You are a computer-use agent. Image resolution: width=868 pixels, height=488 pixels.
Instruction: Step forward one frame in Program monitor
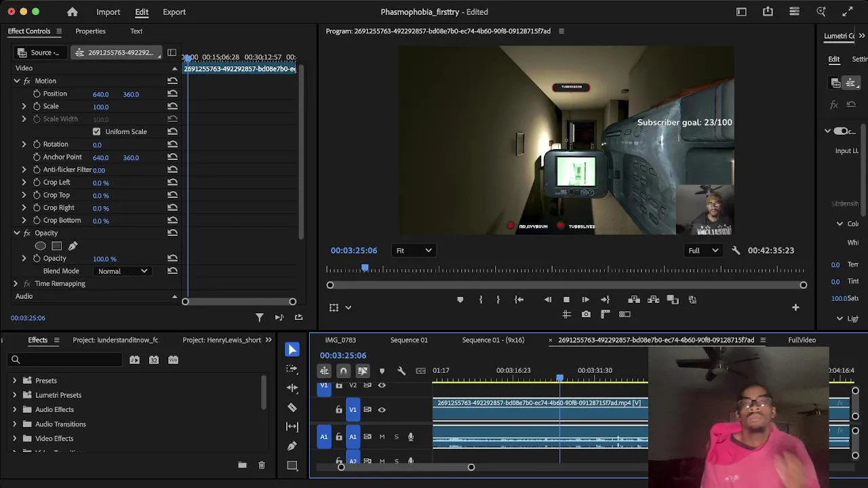585,300
